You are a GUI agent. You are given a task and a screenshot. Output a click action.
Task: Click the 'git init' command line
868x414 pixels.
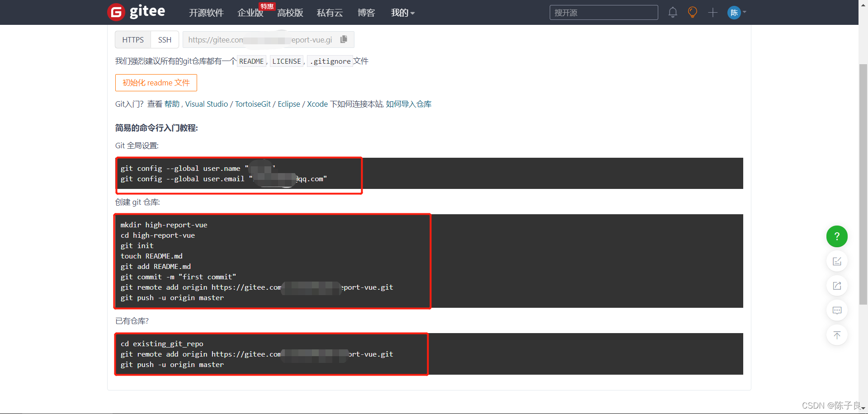coord(137,245)
